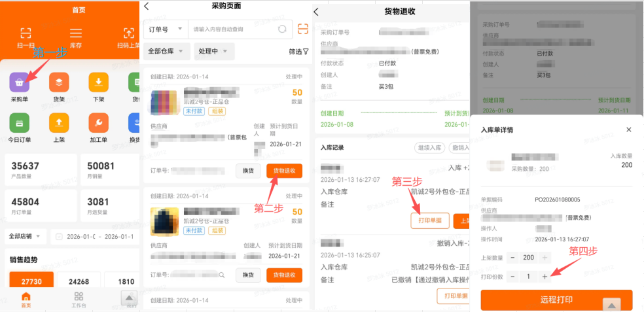The height and width of the screenshot is (312, 644).
Task: Click 货物退收 on the first purchase order
Action: tap(284, 171)
